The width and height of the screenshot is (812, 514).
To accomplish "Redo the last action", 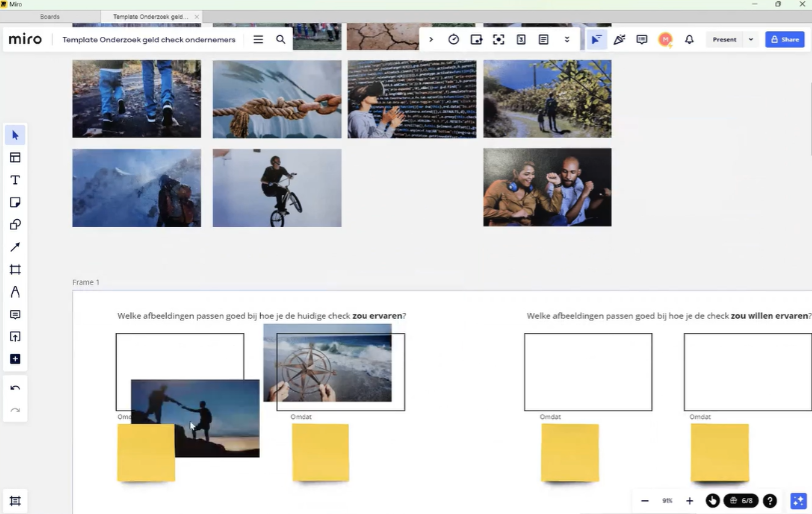I will point(15,410).
